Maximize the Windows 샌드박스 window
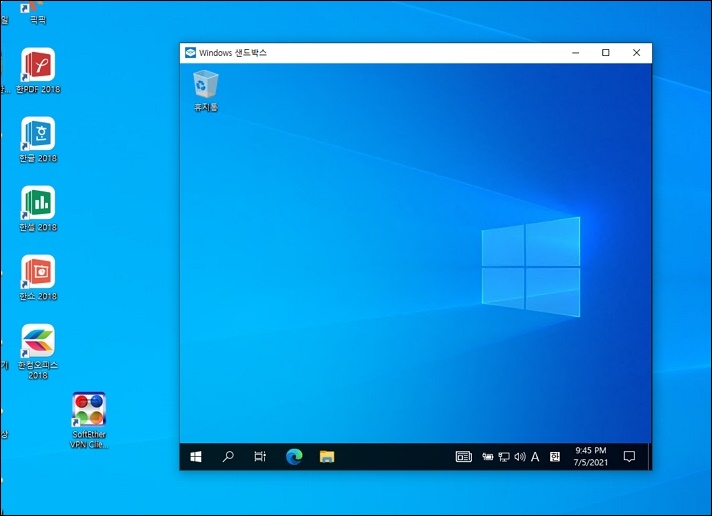 [606, 53]
